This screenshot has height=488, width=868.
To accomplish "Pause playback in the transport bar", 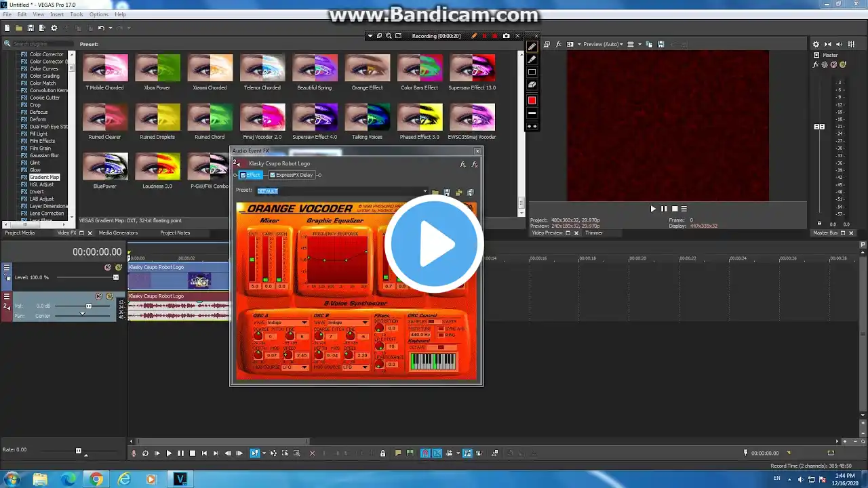I will [x=180, y=453].
